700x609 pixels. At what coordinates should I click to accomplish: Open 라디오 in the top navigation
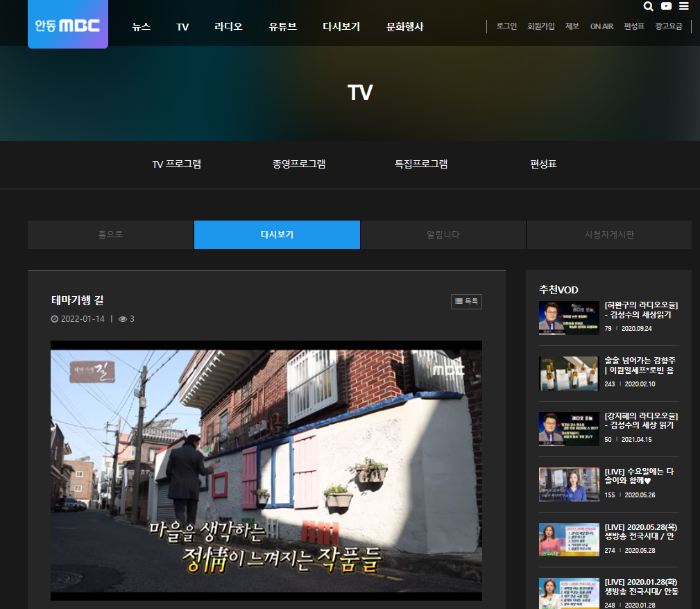pos(228,27)
